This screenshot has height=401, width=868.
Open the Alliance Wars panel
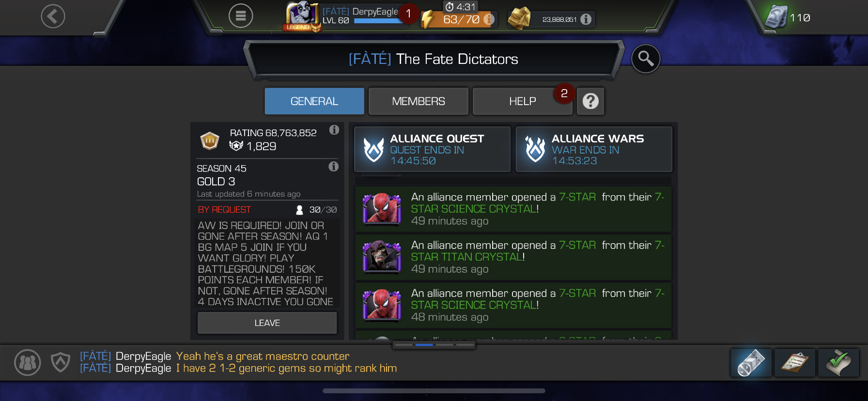[594, 149]
